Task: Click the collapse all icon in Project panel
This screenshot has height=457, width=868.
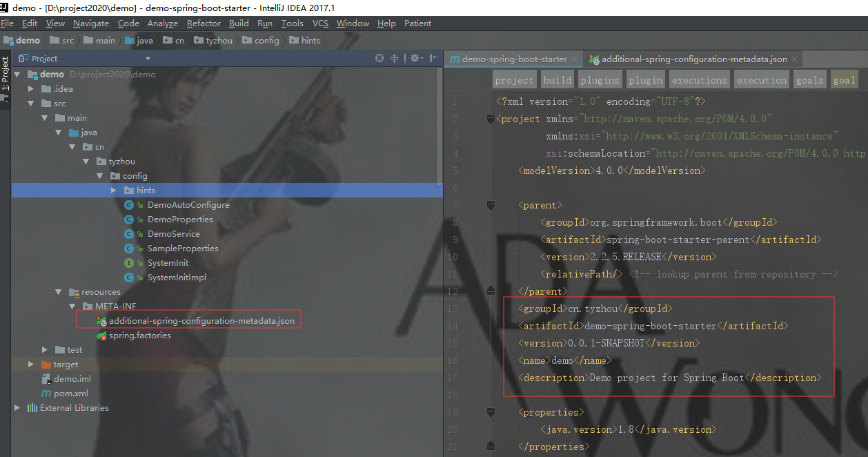Action: (395, 59)
